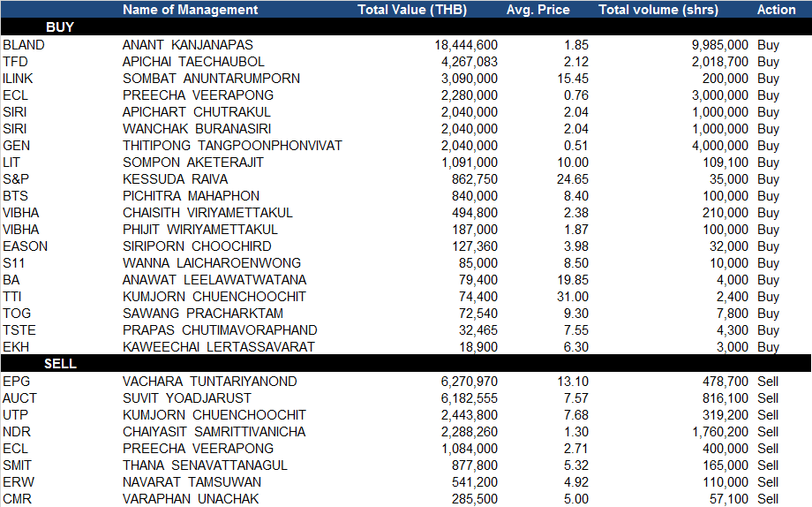The width and height of the screenshot is (812, 507).
Task: Click the EKH ticker cell
Action: coord(16,347)
